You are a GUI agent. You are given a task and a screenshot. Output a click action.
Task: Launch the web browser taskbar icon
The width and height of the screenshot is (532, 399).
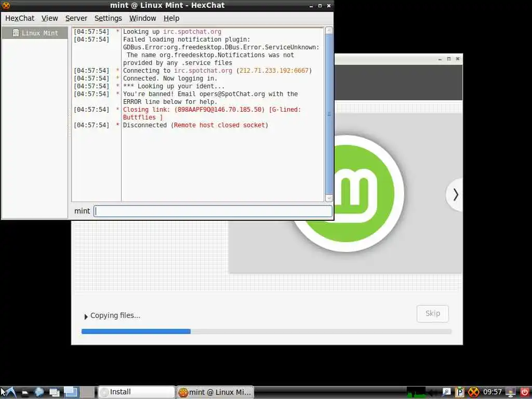click(39, 392)
